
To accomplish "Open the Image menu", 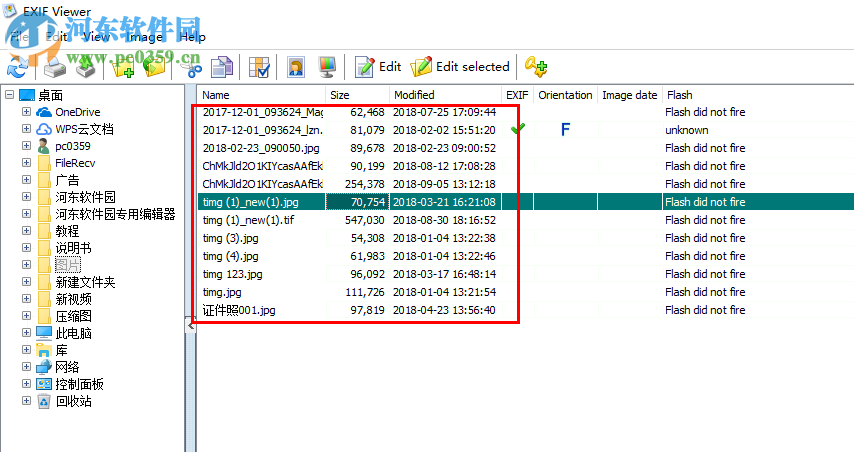I will (144, 36).
